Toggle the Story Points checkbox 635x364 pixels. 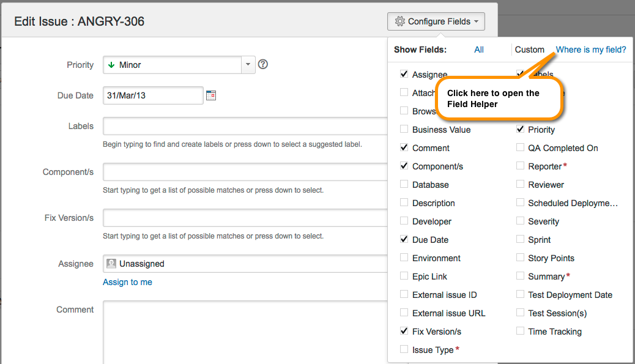(x=520, y=258)
